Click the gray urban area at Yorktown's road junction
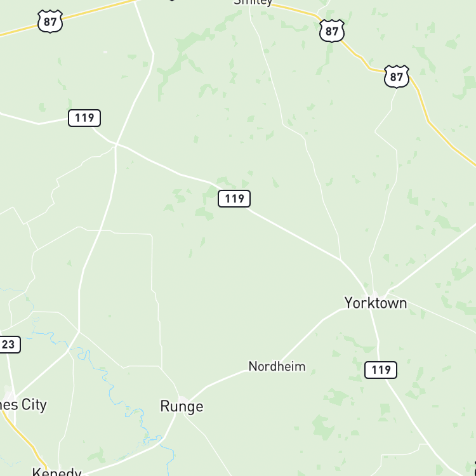Image resolution: width=476 pixels, height=476 pixels. pyautogui.click(x=375, y=294)
